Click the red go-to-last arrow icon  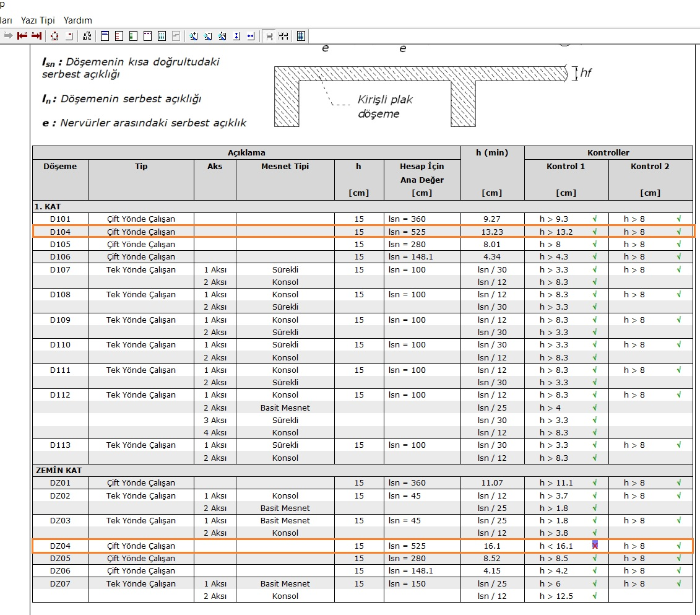(x=37, y=36)
